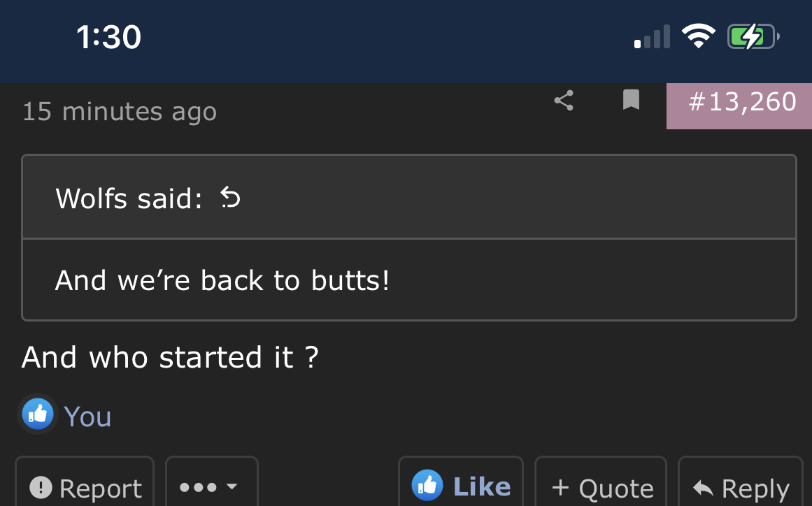Tap the post text "And who started it ?"

[170, 358]
